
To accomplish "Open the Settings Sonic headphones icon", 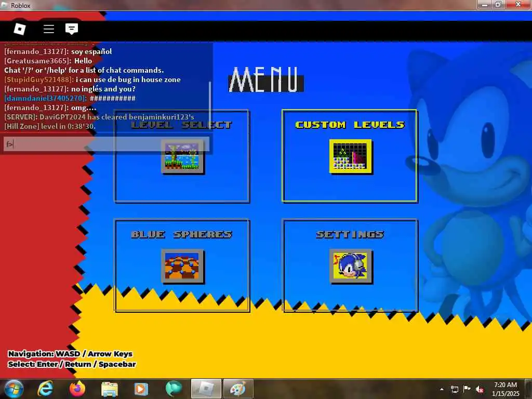I will (351, 267).
